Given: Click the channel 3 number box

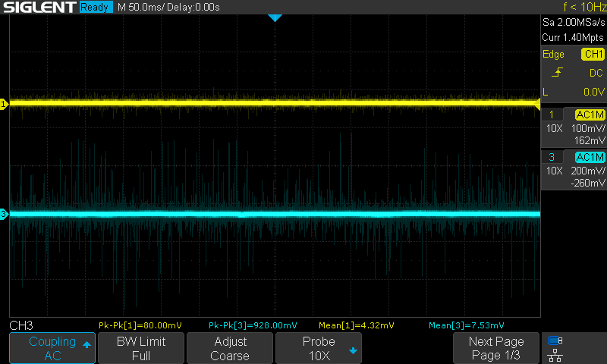Looking at the screenshot, I should (x=552, y=157).
